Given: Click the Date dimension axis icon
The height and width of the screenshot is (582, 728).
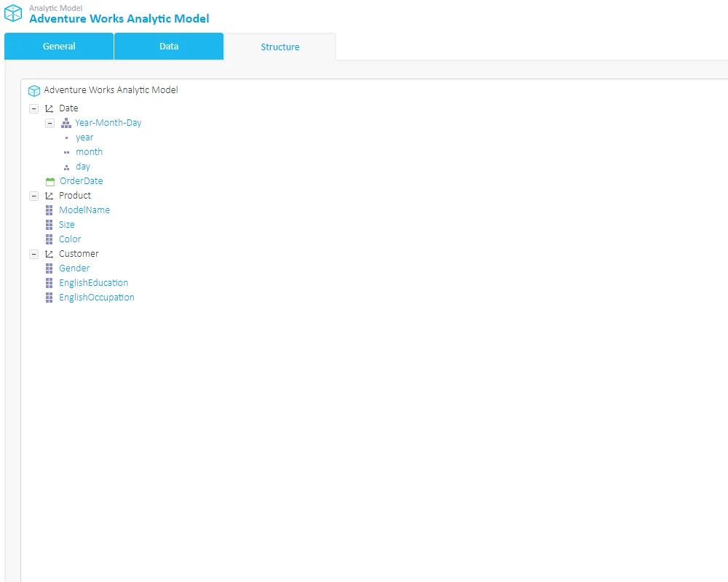Looking at the screenshot, I should point(50,108).
